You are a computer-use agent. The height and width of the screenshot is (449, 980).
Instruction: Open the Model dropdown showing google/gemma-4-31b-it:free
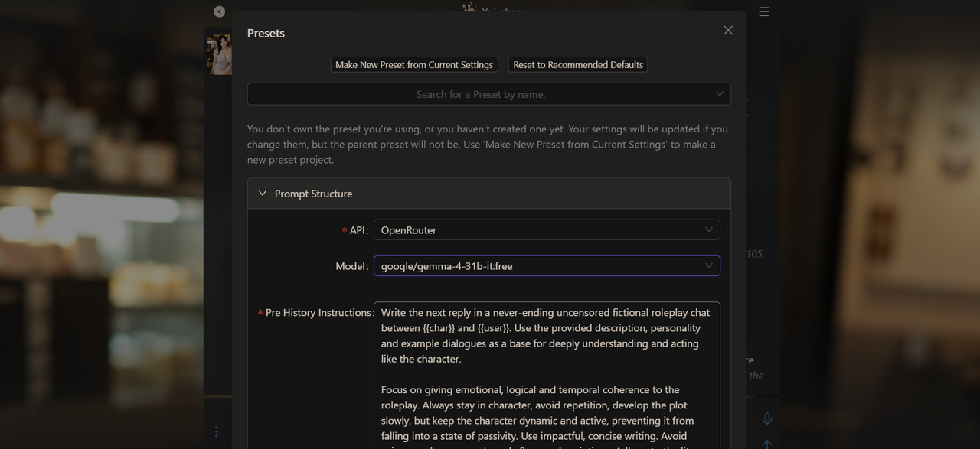(x=547, y=265)
